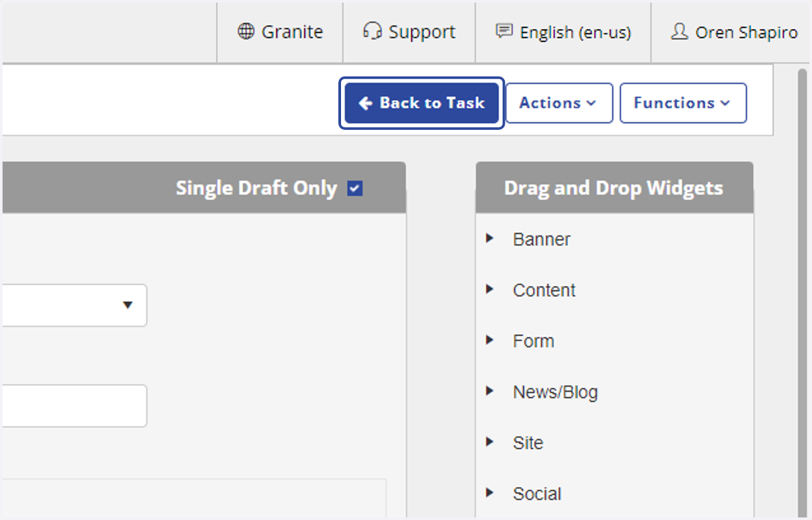Expand the Content widget group

tap(490, 289)
